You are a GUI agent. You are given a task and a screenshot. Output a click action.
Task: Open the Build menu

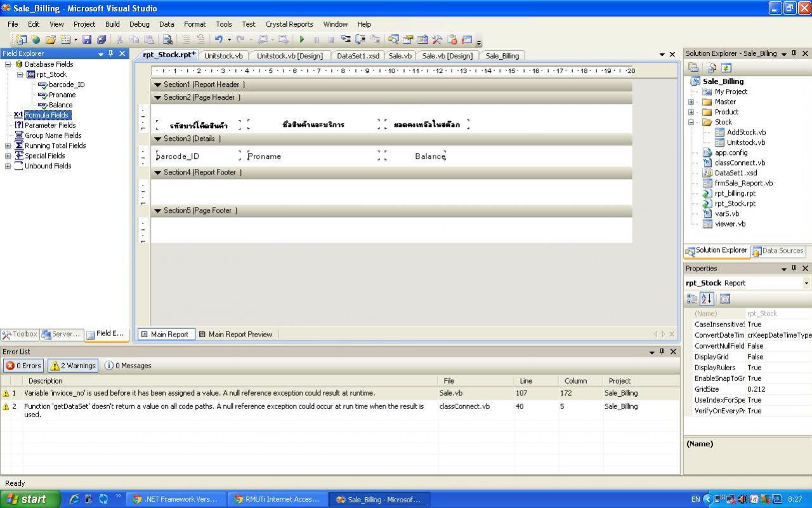click(x=112, y=24)
